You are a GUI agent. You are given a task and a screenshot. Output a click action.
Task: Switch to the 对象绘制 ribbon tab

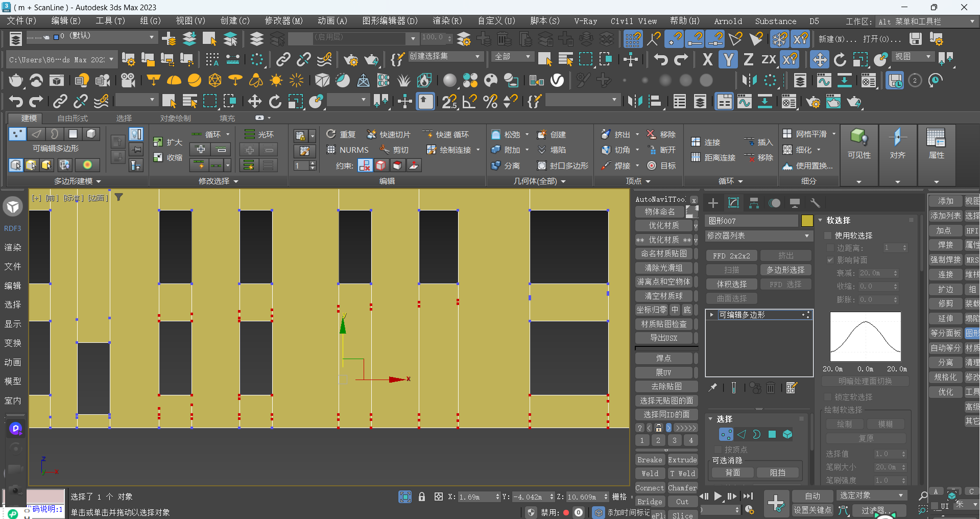coord(176,118)
